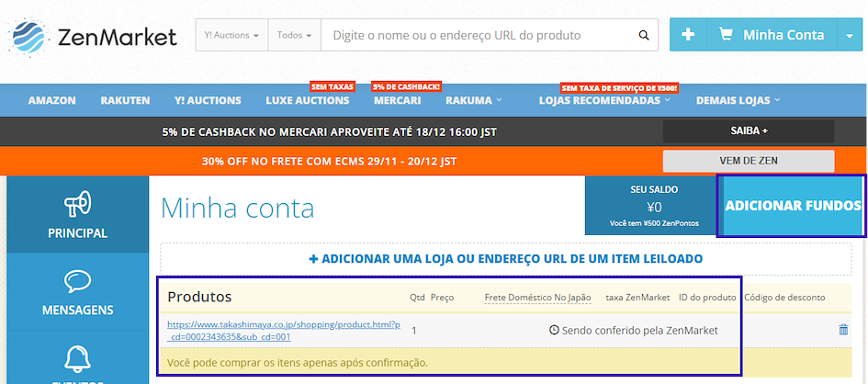The height and width of the screenshot is (384, 868).
Task: Click the taxa ZenMarket column header
Action: pos(637,297)
